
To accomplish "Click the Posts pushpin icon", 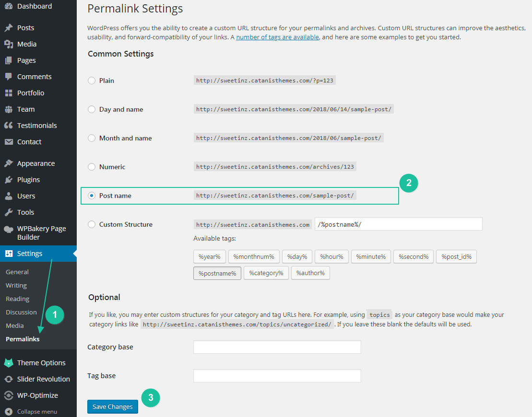I will pyautogui.click(x=9, y=28).
